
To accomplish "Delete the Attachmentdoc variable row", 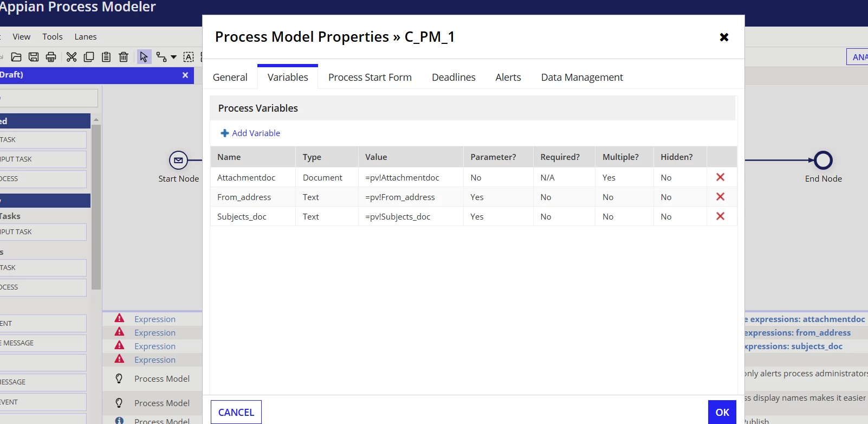I will [720, 177].
